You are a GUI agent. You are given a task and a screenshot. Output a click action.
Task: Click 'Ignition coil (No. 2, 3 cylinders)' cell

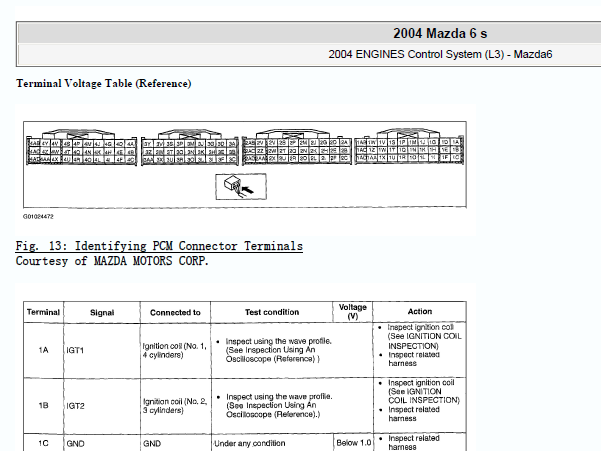(x=175, y=406)
